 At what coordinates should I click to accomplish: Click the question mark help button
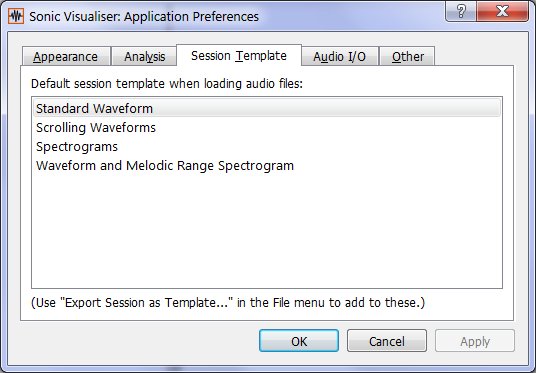pos(461,12)
